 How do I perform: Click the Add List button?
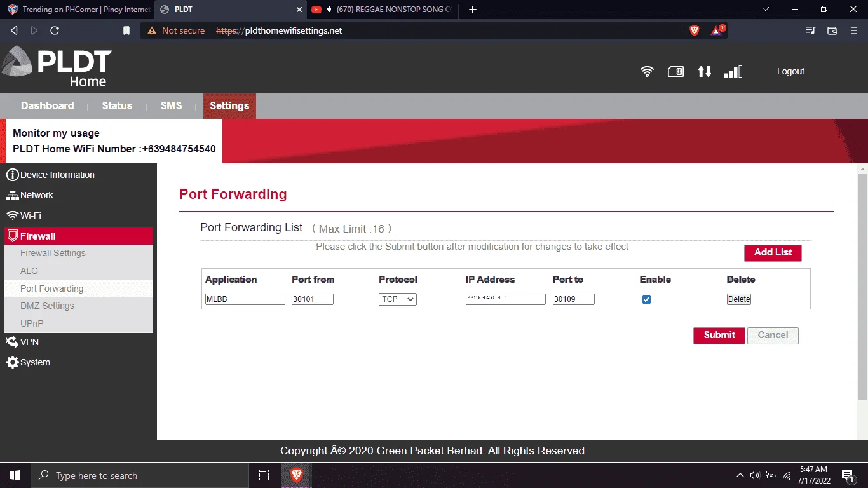(773, 253)
